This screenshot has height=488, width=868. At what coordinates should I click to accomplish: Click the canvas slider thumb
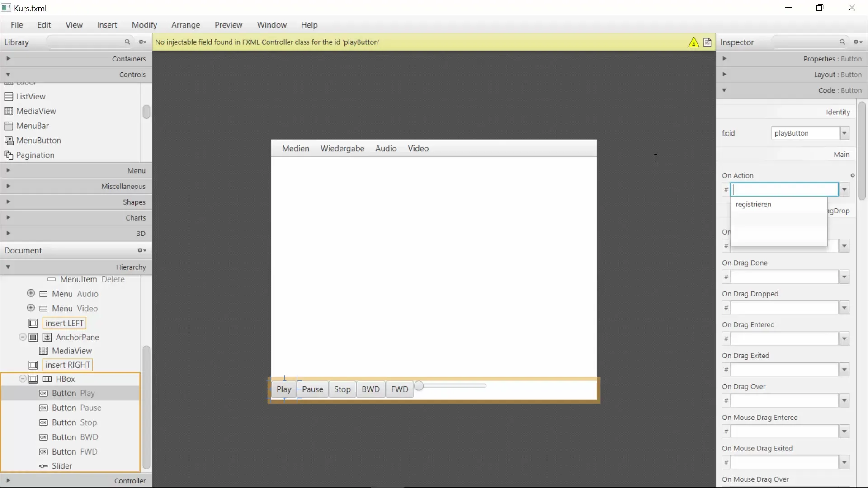pos(419,386)
